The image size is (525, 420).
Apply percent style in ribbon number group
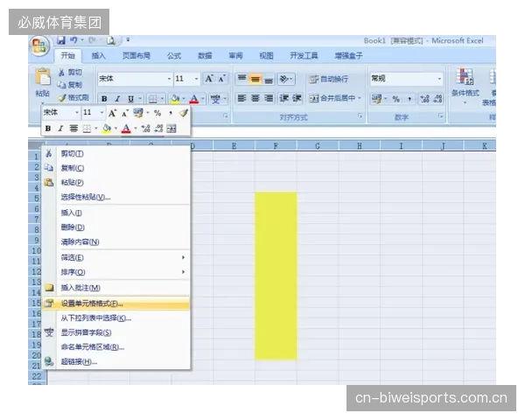[396, 99]
